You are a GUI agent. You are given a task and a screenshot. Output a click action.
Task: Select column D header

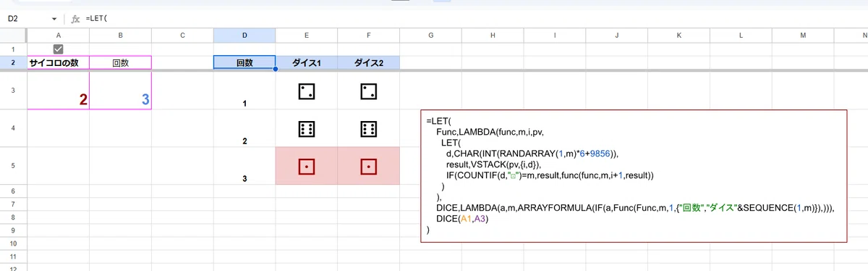pos(244,36)
